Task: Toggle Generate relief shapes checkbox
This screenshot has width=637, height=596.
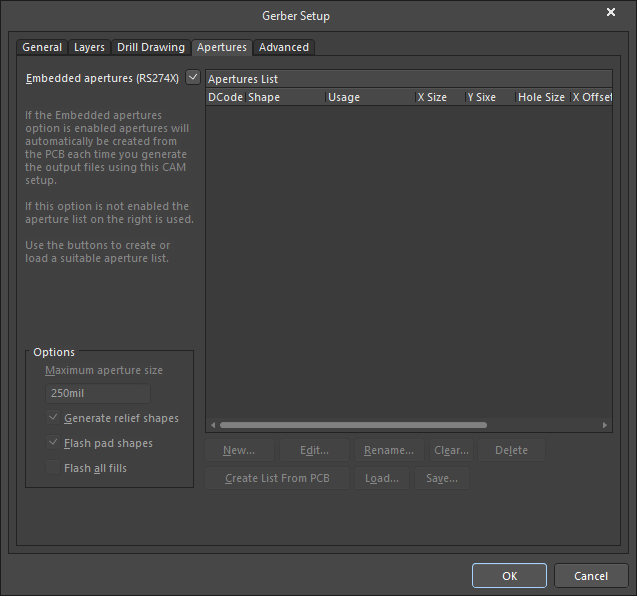Action: [53, 418]
